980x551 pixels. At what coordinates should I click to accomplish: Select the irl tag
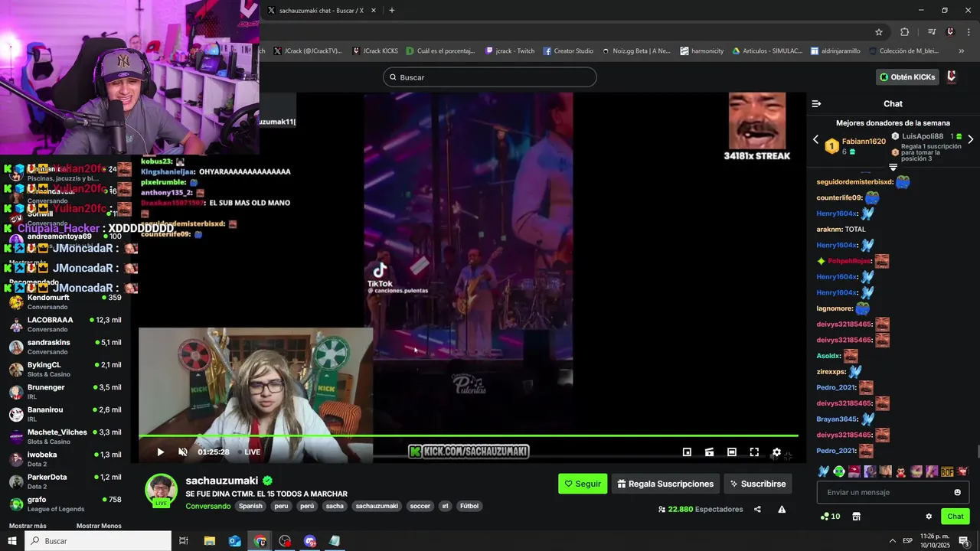point(445,506)
